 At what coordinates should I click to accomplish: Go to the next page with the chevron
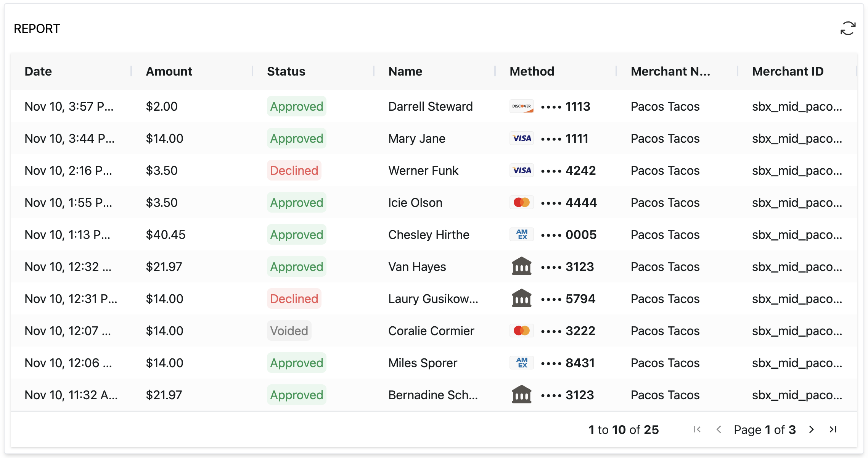pos(812,429)
